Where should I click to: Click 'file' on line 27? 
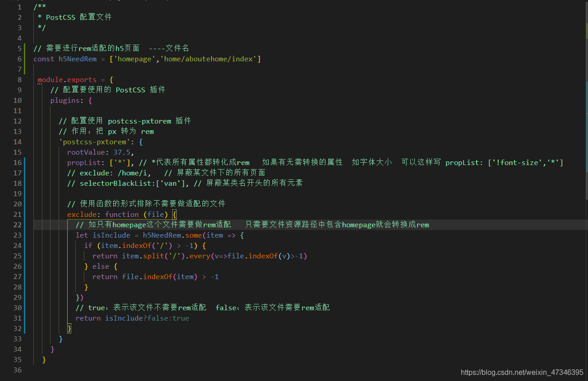pos(130,276)
